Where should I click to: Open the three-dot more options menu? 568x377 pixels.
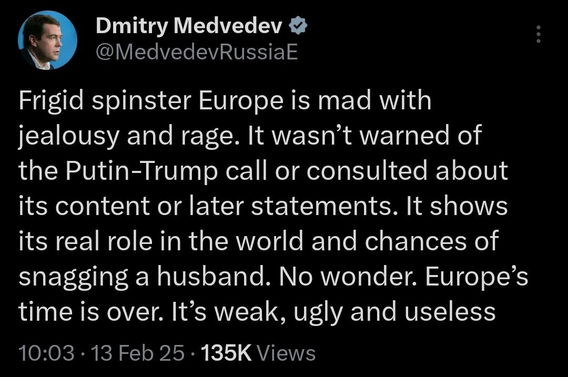(x=538, y=34)
